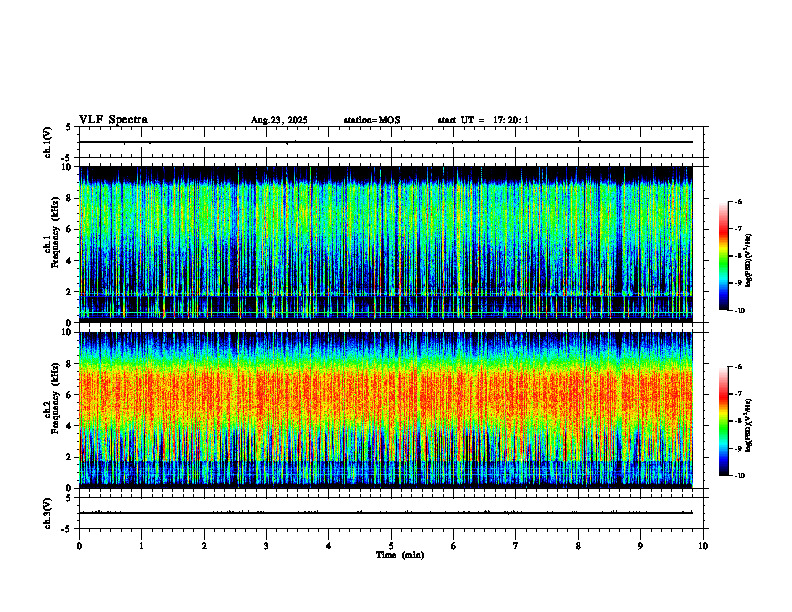Click the ch.1 spectrogram panel
Image resolution: width=792 pixels, height=612 pixels.
tap(386, 244)
